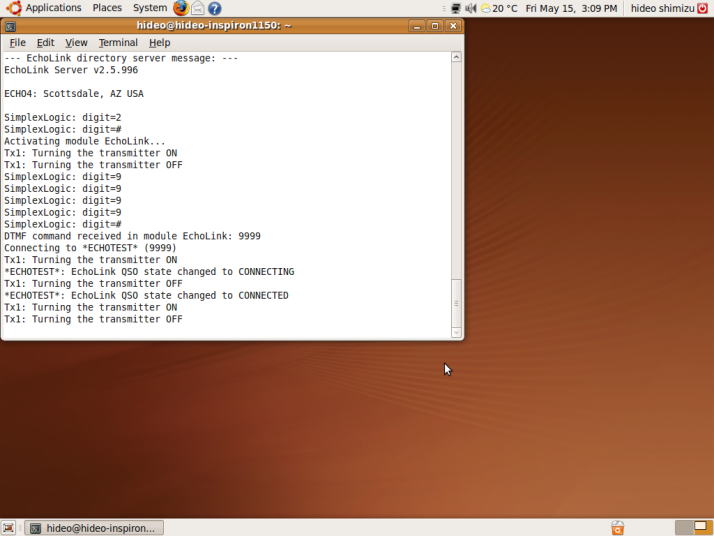Click line ending with 'changed to CONNECTED'
714x536 pixels.
[x=146, y=295]
